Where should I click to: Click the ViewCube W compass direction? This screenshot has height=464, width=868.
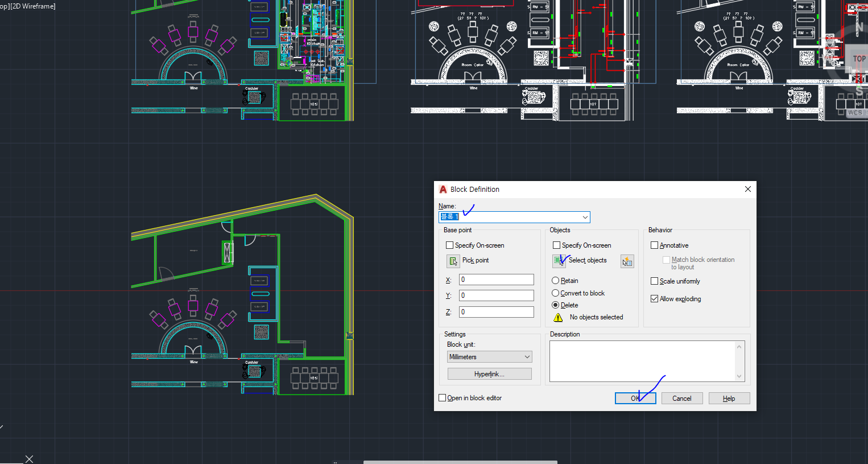[x=828, y=58]
